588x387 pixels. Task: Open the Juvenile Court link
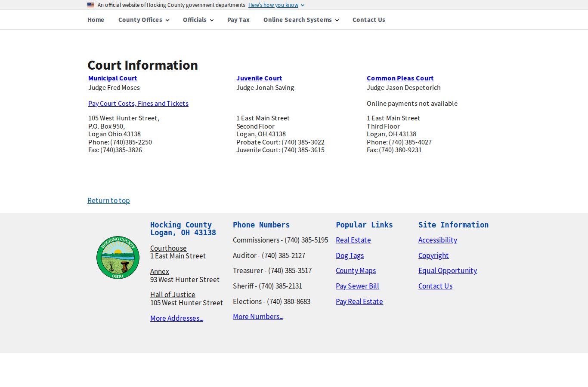259,78
